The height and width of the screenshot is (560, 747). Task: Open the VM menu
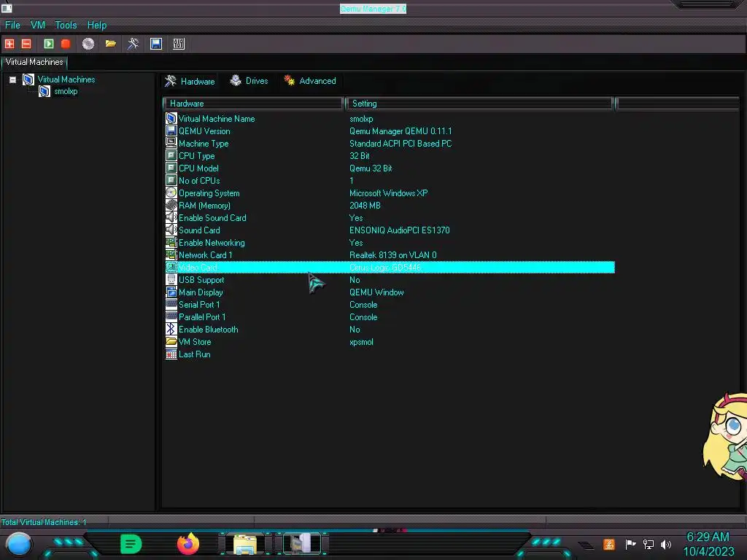point(38,25)
